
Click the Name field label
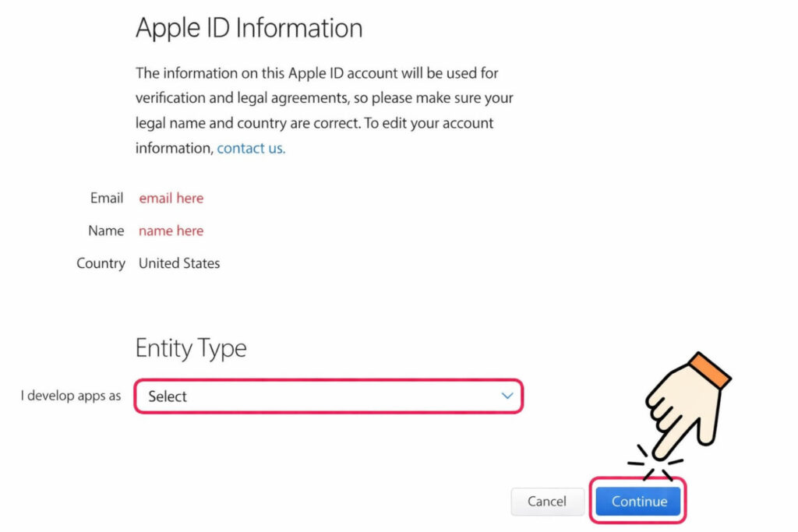[x=105, y=231]
